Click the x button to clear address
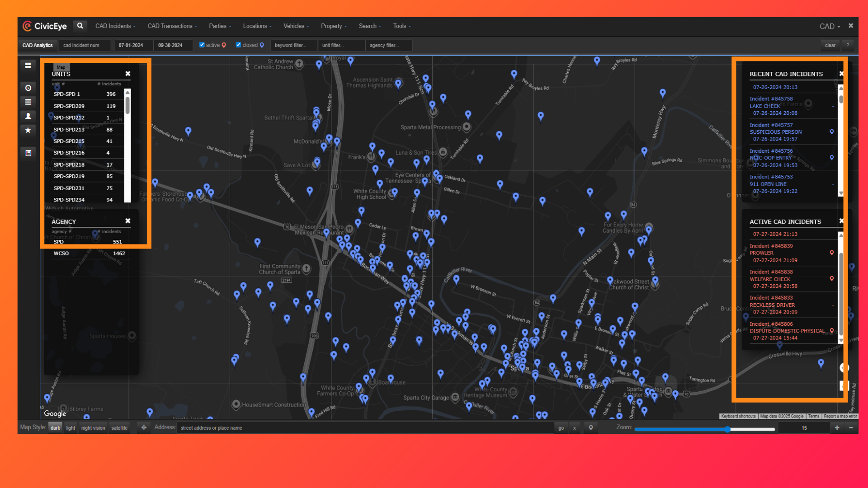 pos(575,428)
